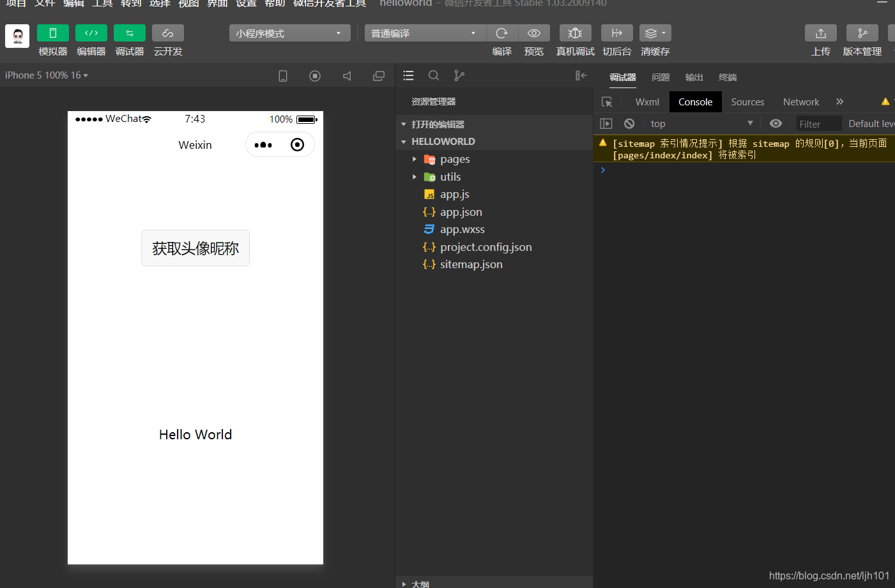
Task: Click the switch to background icon
Action: coord(617,33)
